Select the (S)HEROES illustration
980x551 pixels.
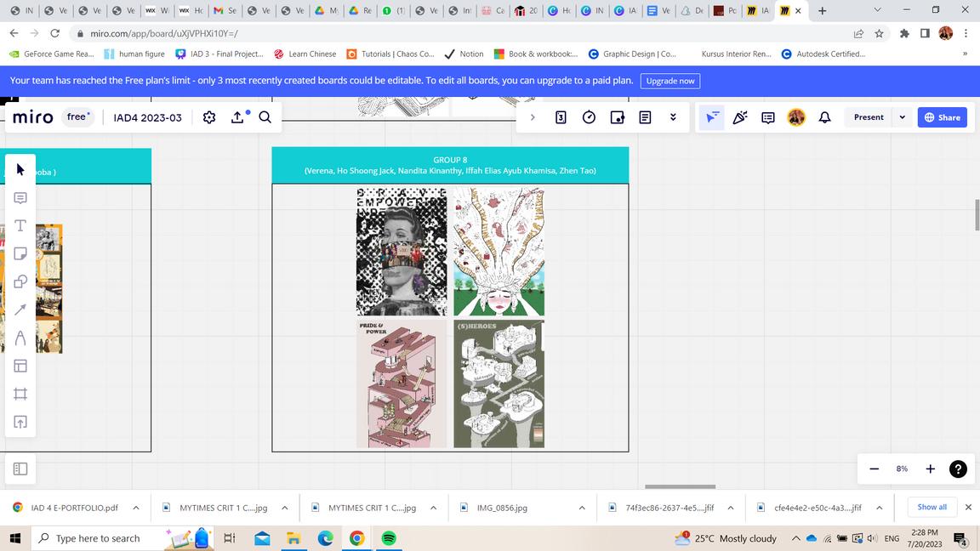coord(499,383)
